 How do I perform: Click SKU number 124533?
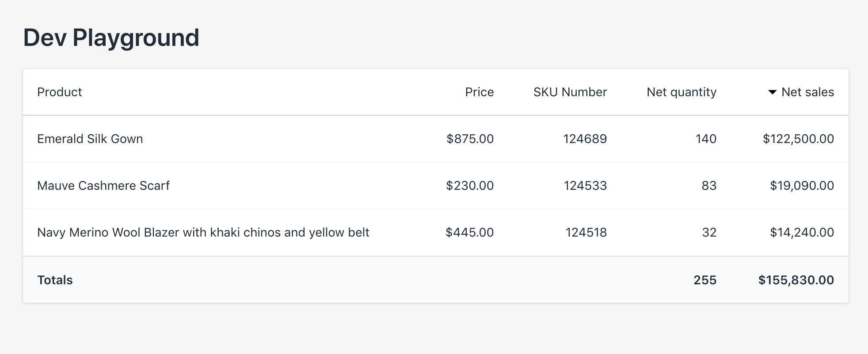pyautogui.click(x=585, y=186)
